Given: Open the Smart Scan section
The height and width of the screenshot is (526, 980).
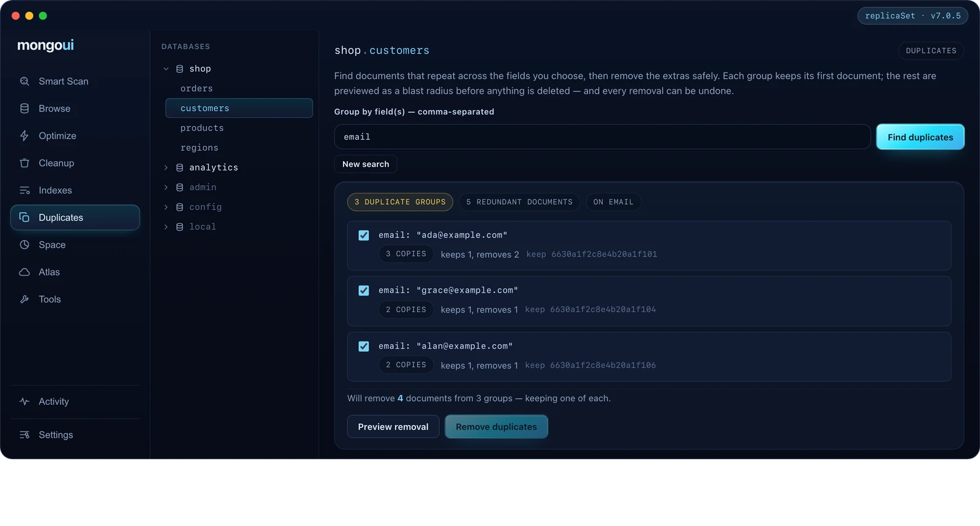Looking at the screenshot, I should click(75, 81).
